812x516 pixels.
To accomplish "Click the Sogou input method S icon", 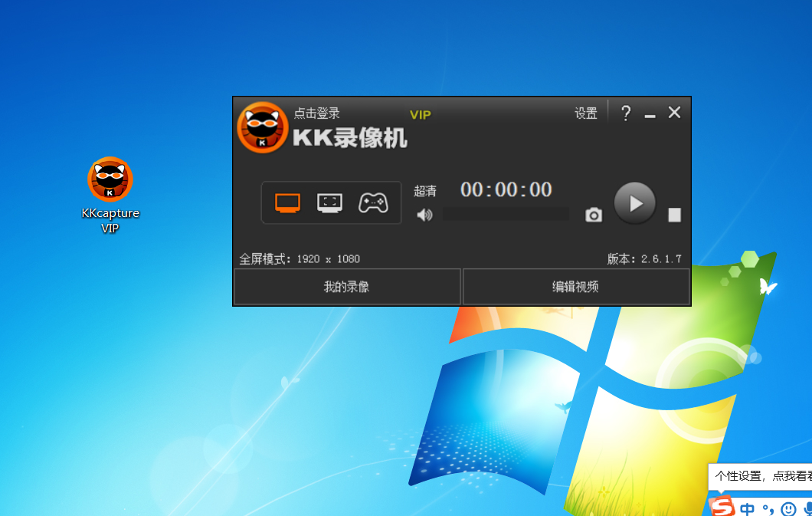I will click(722, 506).
